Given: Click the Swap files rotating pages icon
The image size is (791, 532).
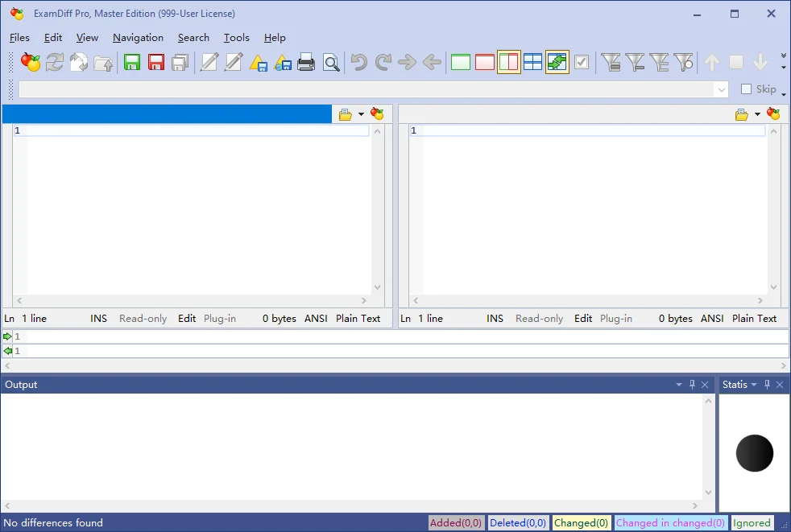Looking at the screenshot, I should coord(79,63).
